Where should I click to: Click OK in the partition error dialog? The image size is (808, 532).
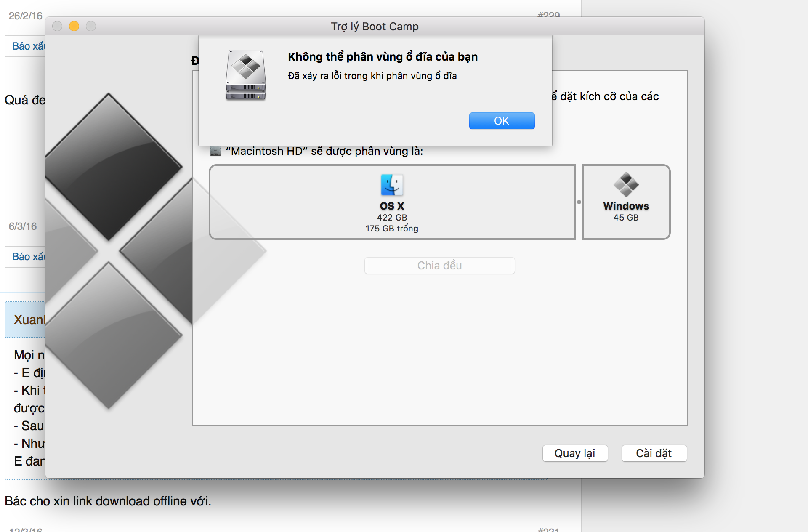coord(502,121)
